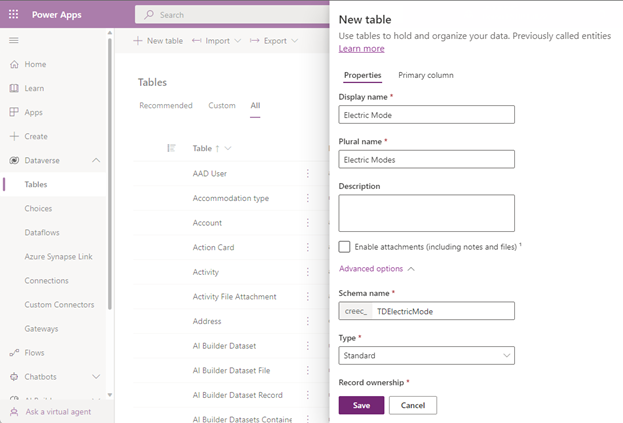Click into the Plural name field
Image resolution: width=623 pixels, height=423 pixels.
[427, 159]
